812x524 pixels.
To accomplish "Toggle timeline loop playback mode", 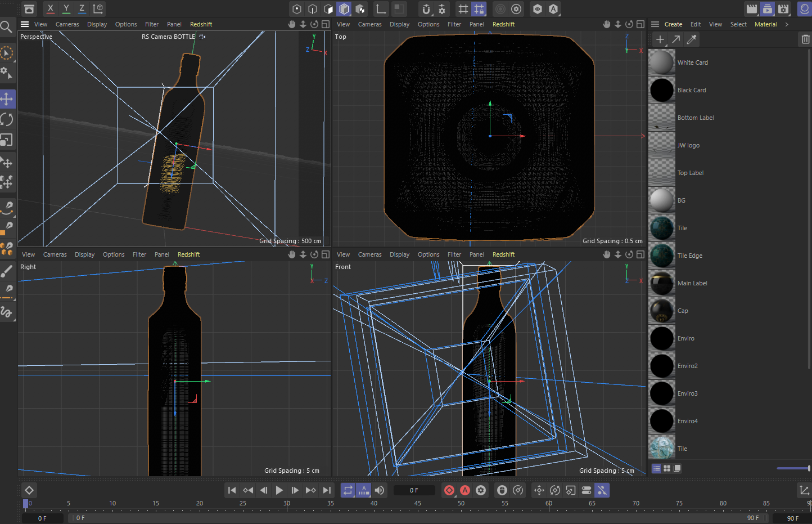I will pyautogui.click(x=348, y=490).
